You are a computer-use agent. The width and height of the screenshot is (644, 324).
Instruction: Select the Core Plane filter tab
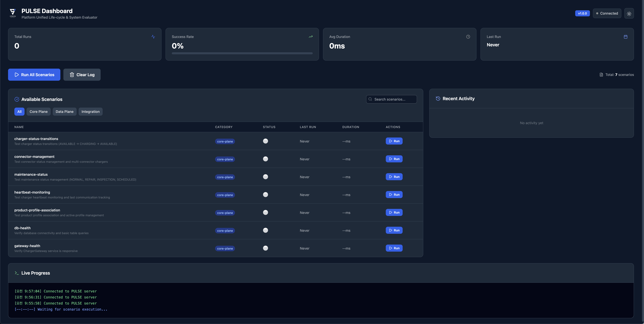tap(38, 112)
